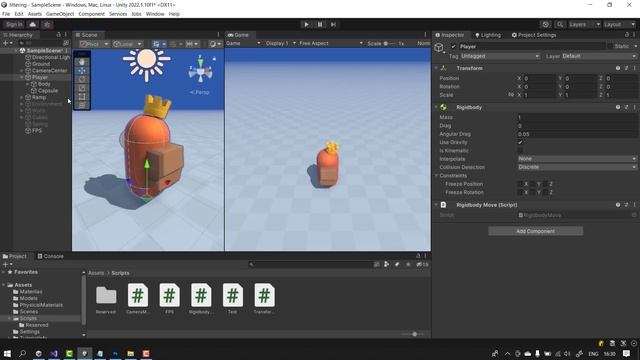640x360 pixels.
Task: Toggle Is Kinematic checkbox
Action: click(x=520, y=151)
